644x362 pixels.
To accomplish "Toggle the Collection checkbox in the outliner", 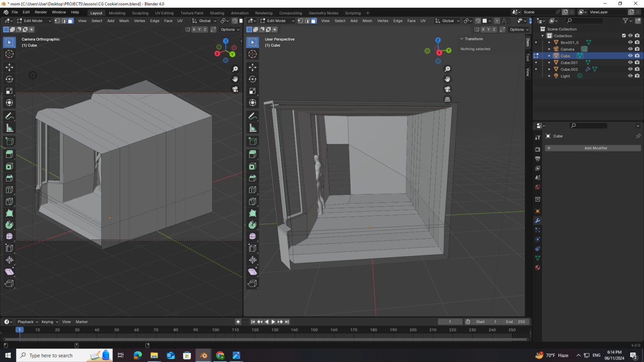I will 624,35.
